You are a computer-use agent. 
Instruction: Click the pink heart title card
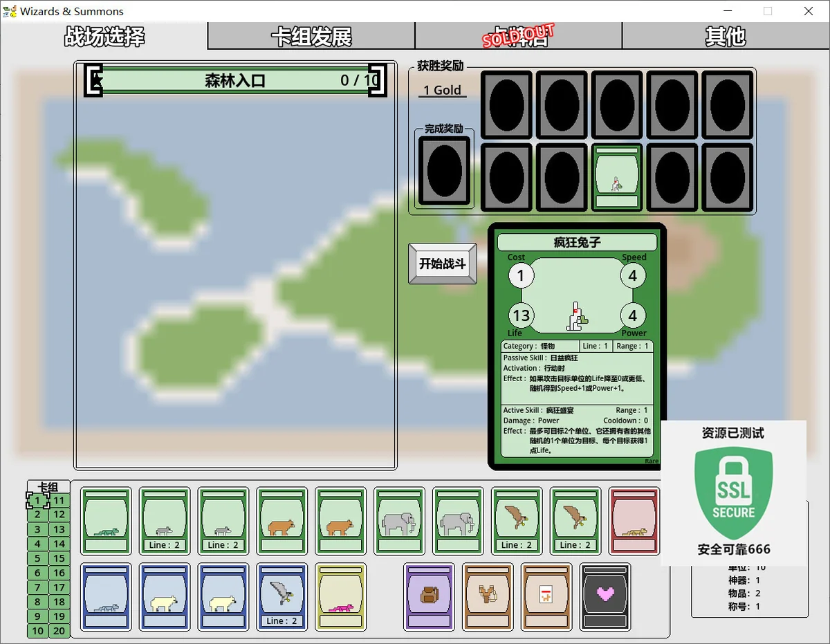(x=605, y=596)
